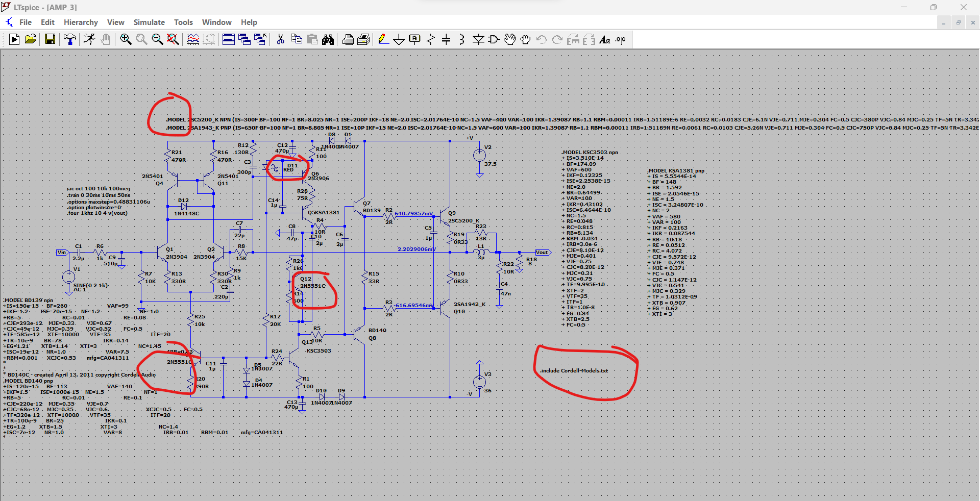Select the Drag closed-hand tool
Viewport: 980px width, 501px height.
526,39
